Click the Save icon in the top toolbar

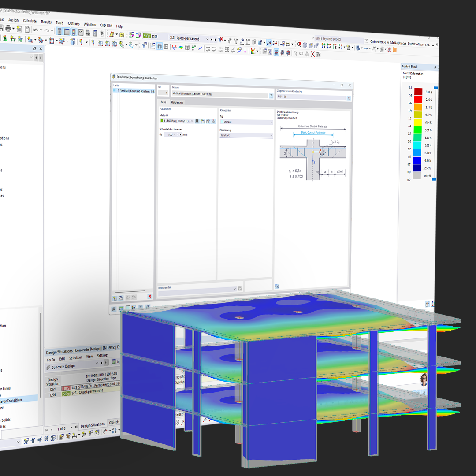click(2, 29)
